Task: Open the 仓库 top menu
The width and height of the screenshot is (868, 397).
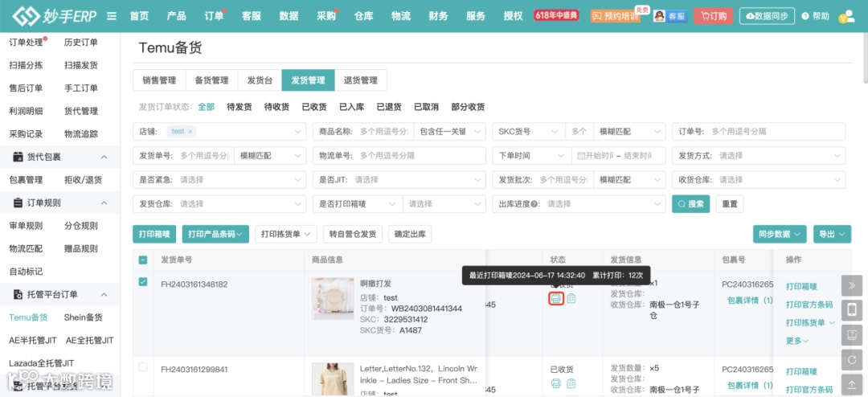Action: (x=364, y=16)
